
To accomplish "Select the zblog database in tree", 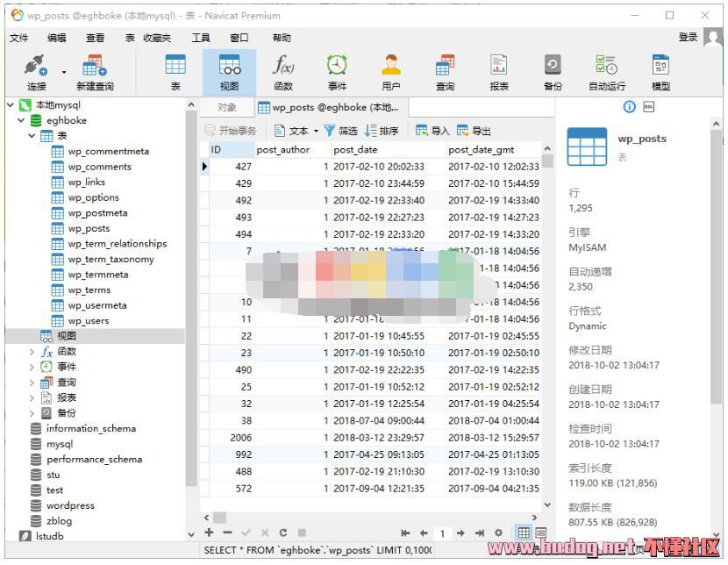I will (x=59, y=521).
